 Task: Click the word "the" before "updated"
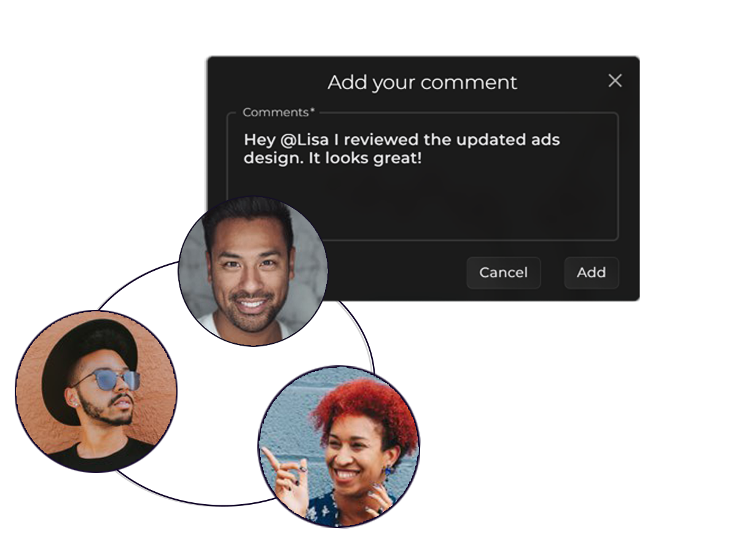[x=437, y=140]
